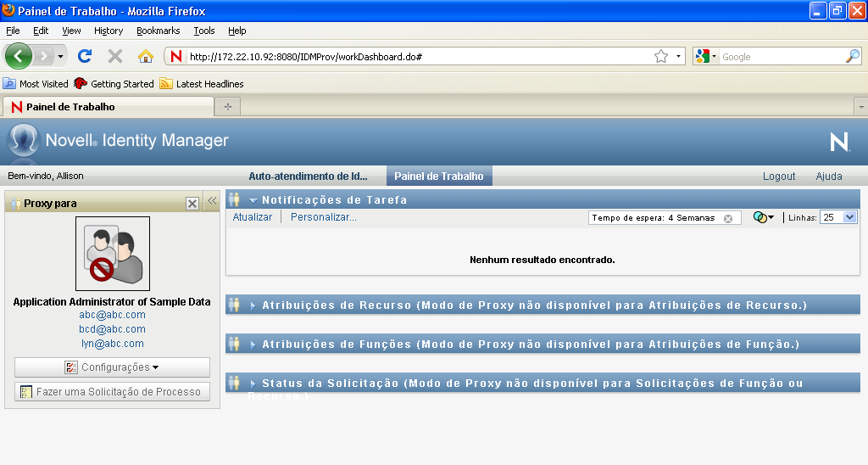This screenshot has height=465, width=868.
Task: Click bcd@abc.com email link
Action: (113, 329)
